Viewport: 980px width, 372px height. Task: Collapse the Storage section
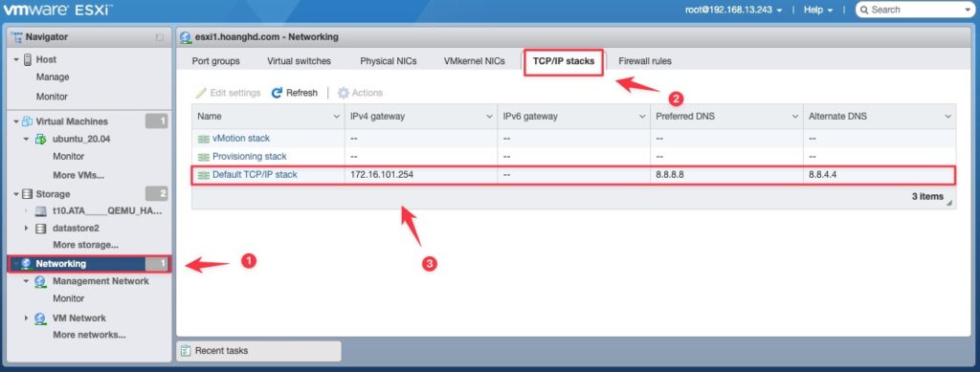pos(15,194)
